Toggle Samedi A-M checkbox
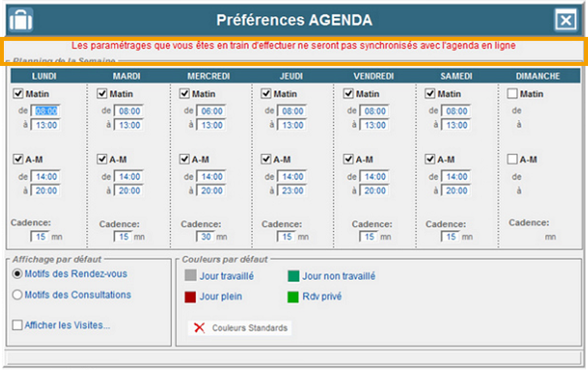The image size is (588, 370). pos(430,159)
